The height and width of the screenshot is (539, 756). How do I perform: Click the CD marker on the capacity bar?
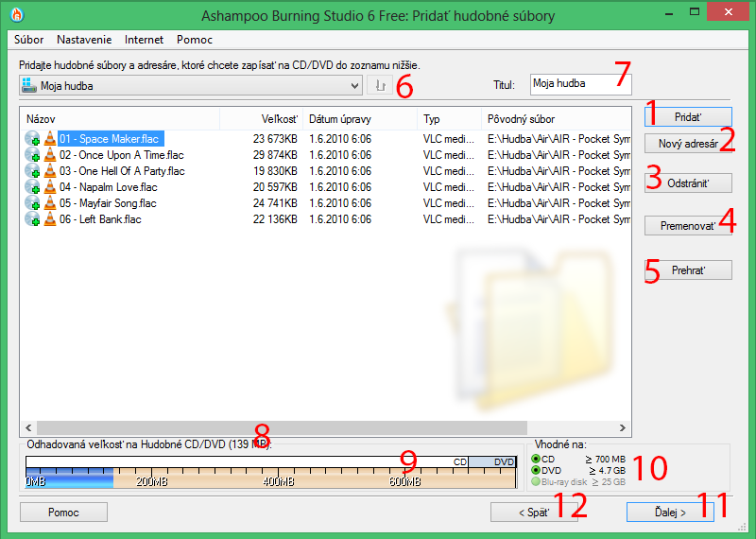[460, 461]
